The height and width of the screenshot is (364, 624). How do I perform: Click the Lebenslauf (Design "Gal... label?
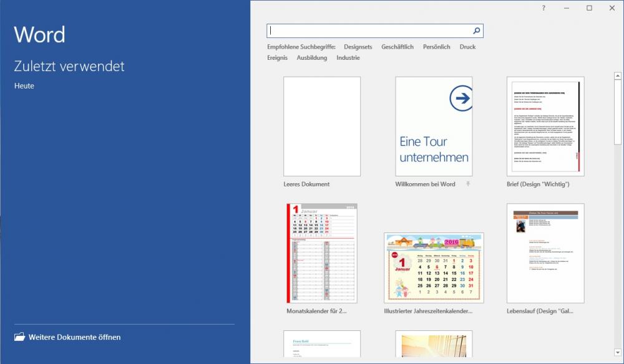coord(540,311)
